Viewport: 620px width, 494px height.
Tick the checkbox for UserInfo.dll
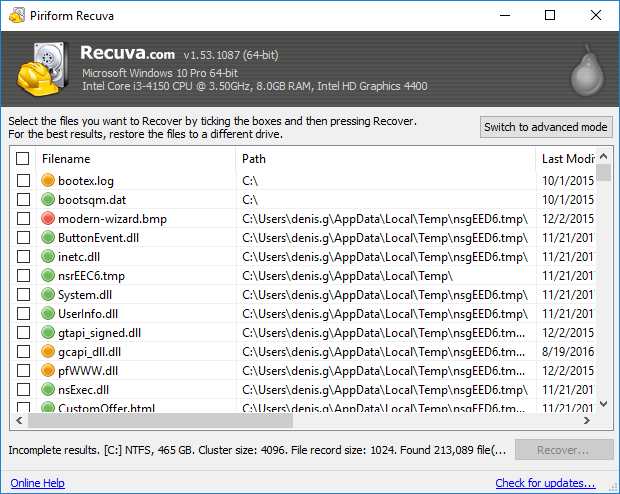tap(23, 313)
